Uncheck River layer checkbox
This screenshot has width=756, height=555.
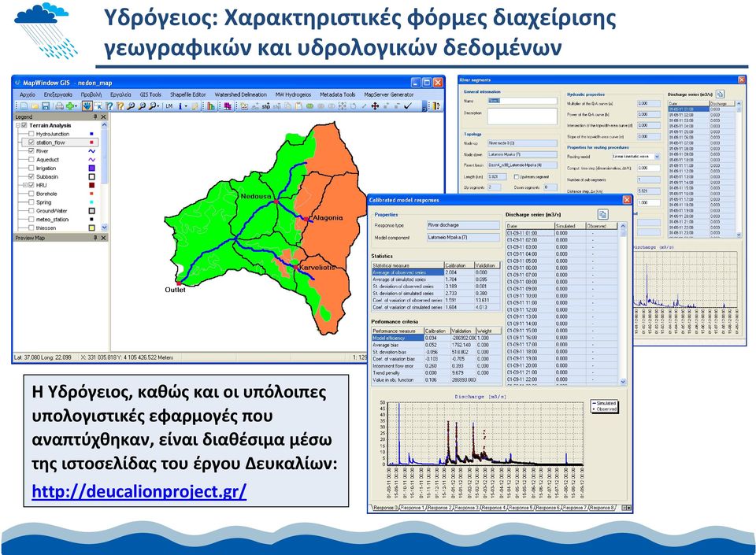(31, 151)
